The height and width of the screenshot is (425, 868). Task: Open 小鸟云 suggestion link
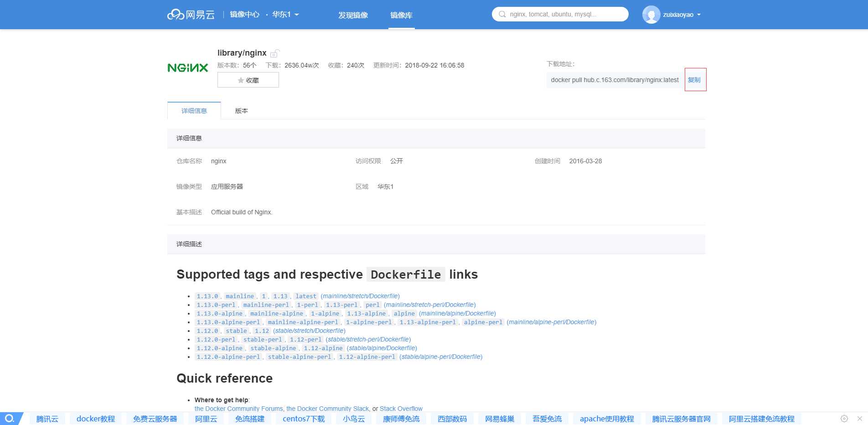click(x=354, y=419)
